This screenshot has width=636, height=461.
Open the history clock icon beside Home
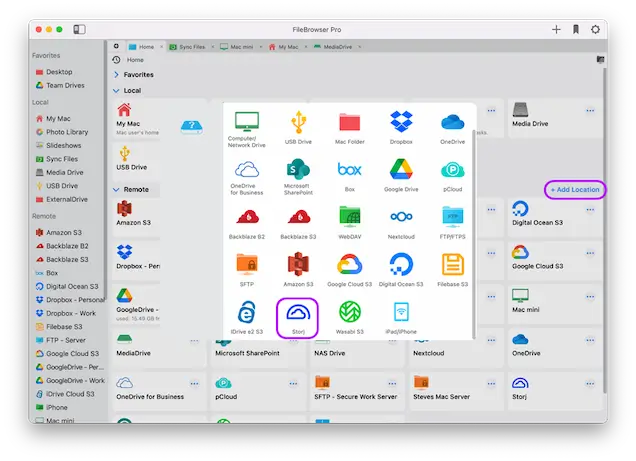116,60
